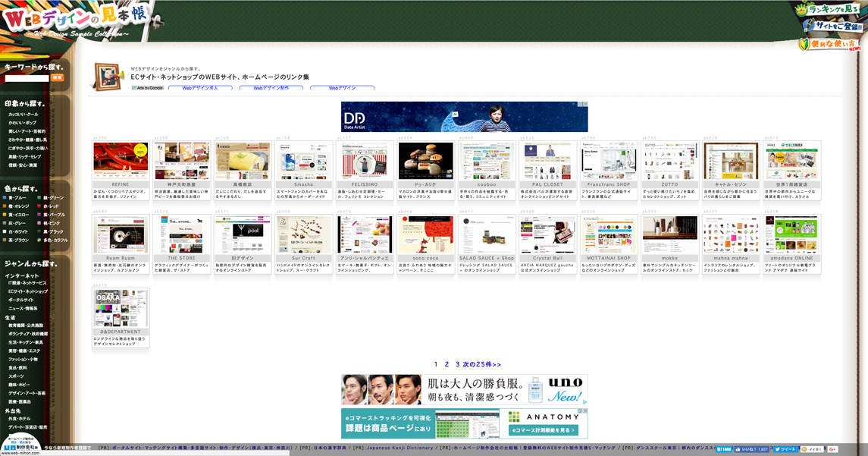Open the 高級・リッチ・セレブ impression link

pos(24,157)
